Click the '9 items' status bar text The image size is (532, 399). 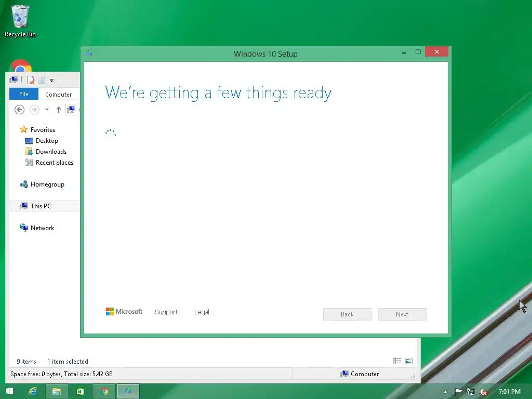tap(26, 362)
